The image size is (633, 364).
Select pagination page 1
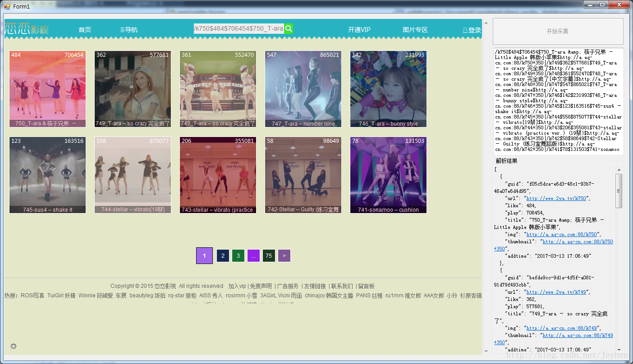point(204,255)
